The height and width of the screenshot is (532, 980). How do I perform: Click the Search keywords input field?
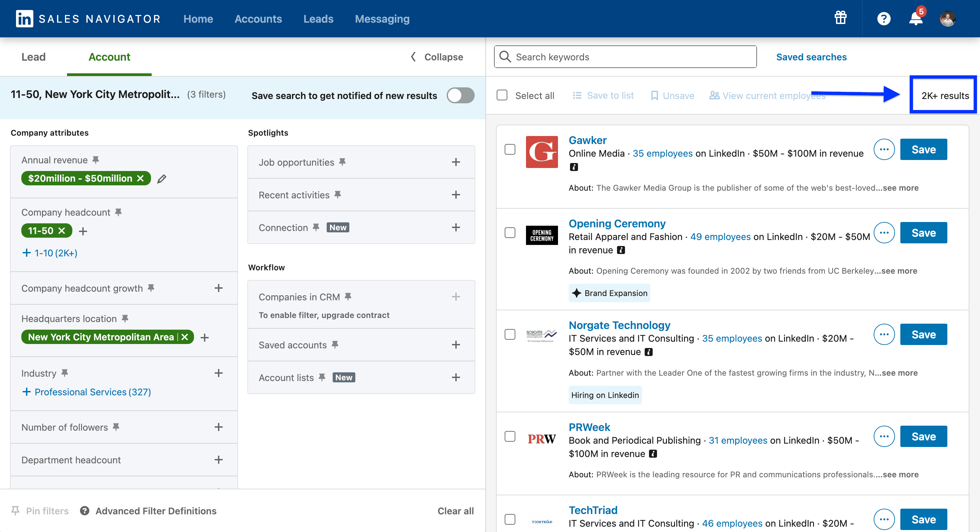(x=625, y=57)
